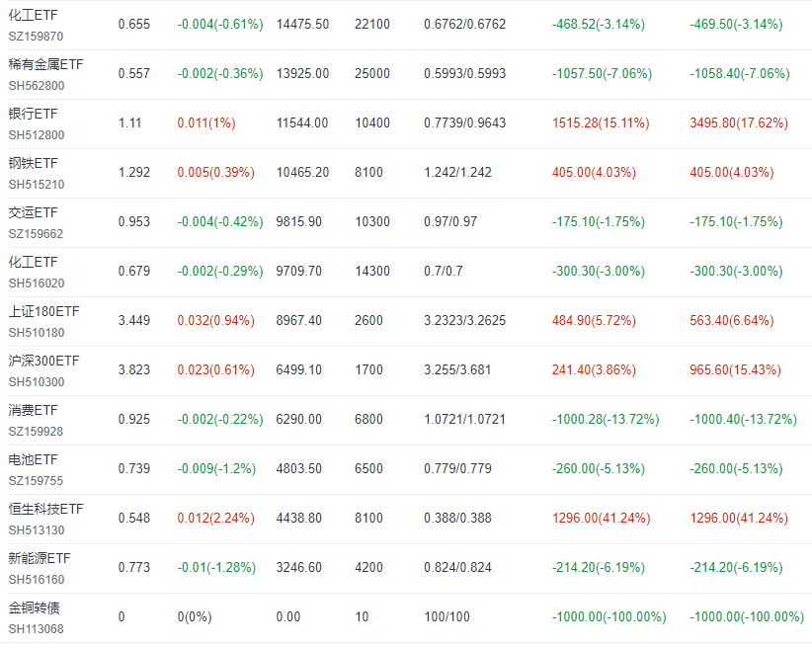This screenshot has height=648, width=812.
Task: Click the 电池ETF change -0.009(-1.2%)
Action: tap(216, 469)
